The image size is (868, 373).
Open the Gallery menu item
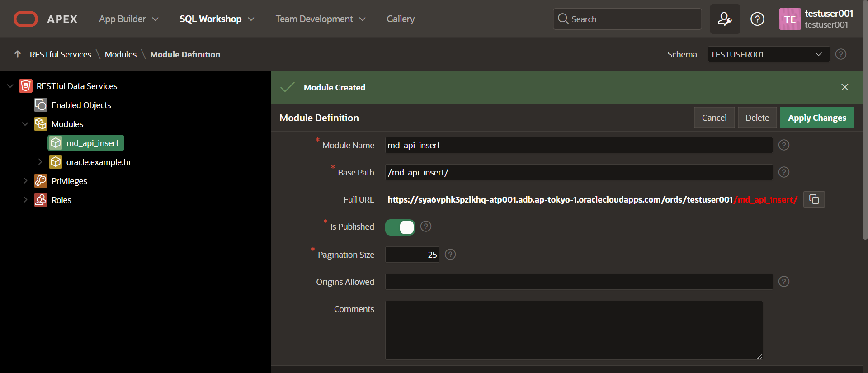(x=401, y=19)
